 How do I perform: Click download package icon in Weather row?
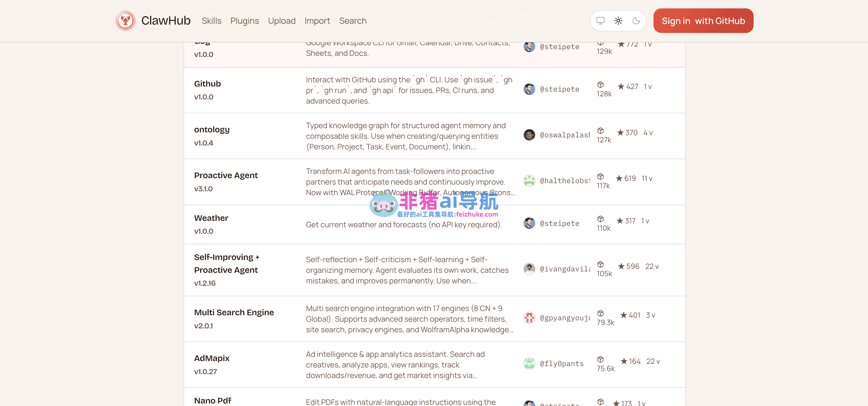[600, 219]
